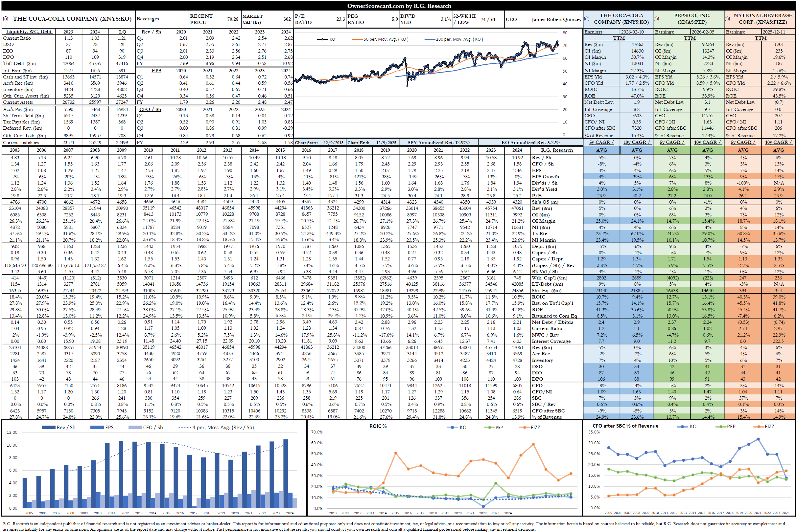The height and width of the screenshot is (532, 797).
Task: Click 4 per. Mov. Avg. dotted legend entry
Action: pyautogui.click(x=184, y=428)
